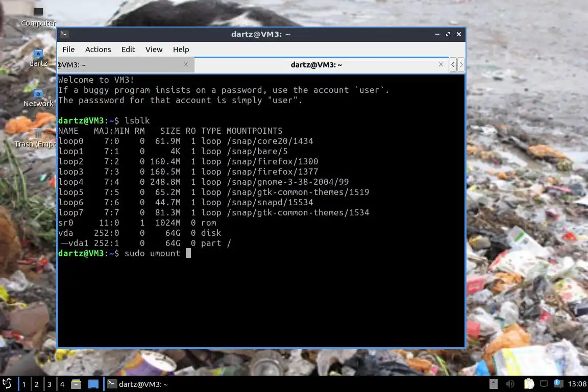588x392 pixels.
Task: Open the Actions menu
Action: pos(98,50)
